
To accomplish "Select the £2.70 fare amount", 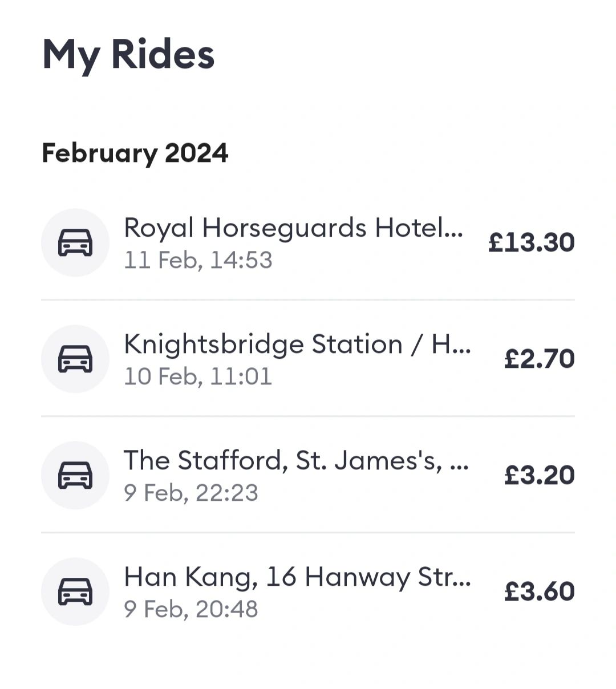I will (x=539, y=359).
